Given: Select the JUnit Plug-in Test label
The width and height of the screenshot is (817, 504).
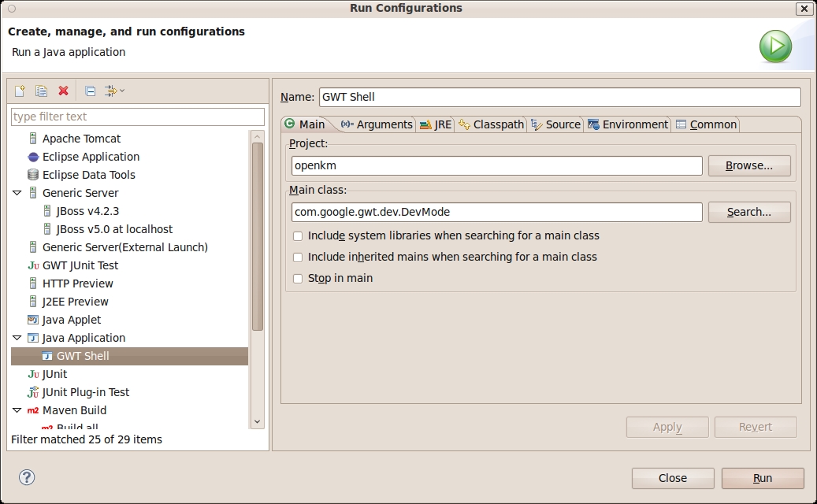Looking at the screenshot, I should pos(85,392).
